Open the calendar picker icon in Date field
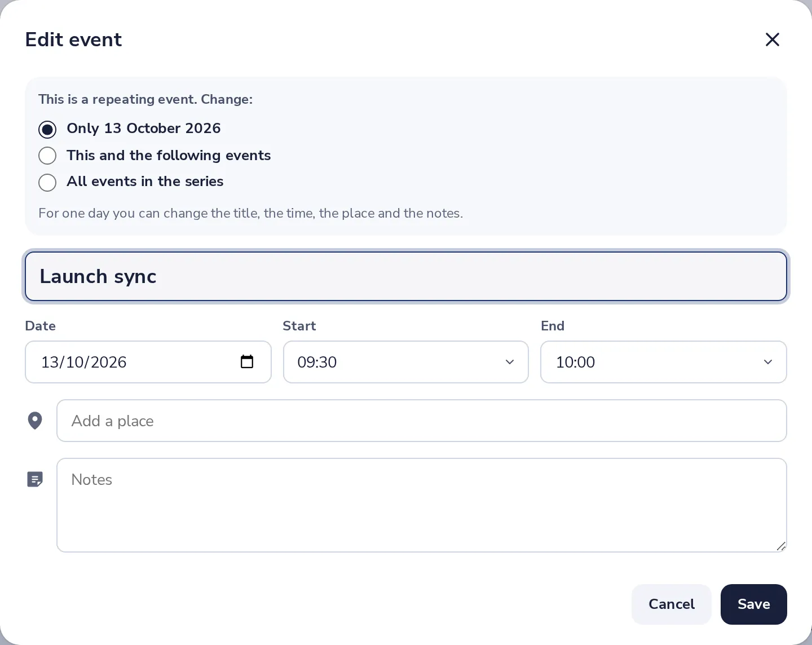 247,361
